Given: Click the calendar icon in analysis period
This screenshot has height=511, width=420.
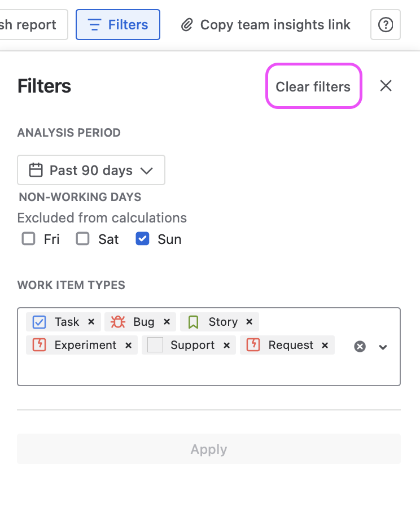Looking at the screenshot, I should (36, 170).
